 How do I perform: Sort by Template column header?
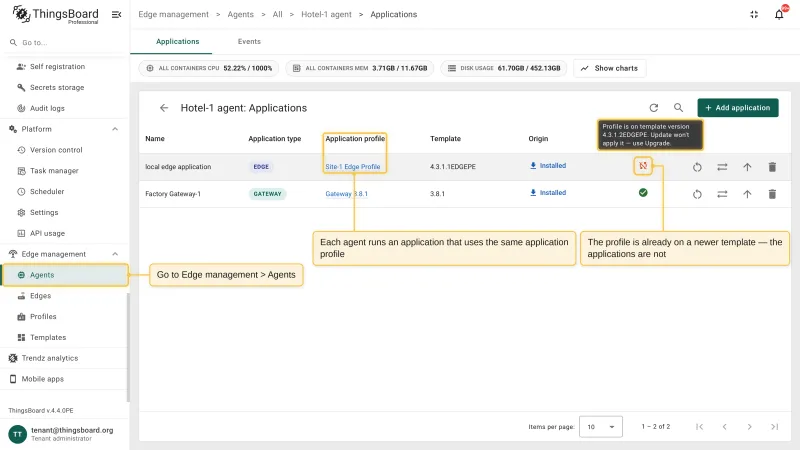pyautogui.click(x=445, y=139)
